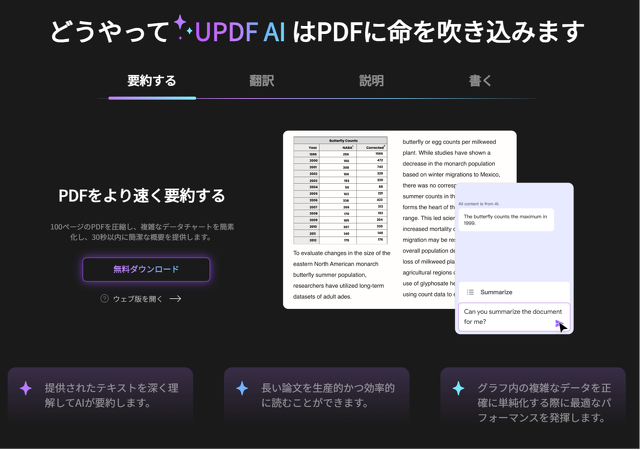Viewport: 640px width, 450px height.
Task: Click the send icon in chat input
Action: [x=559, y=324]
